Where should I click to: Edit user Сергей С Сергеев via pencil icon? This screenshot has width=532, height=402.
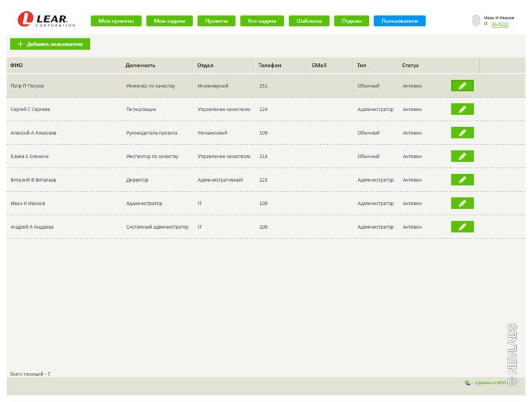(462, 109)
